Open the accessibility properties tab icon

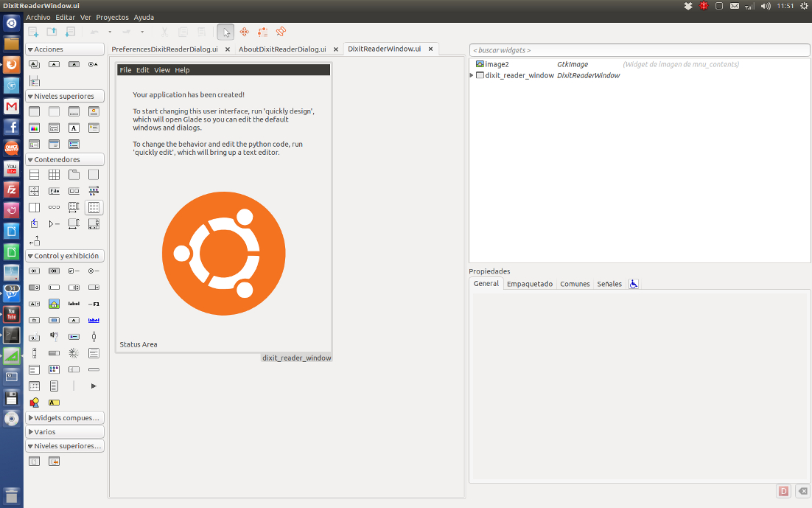click(634, 284)
